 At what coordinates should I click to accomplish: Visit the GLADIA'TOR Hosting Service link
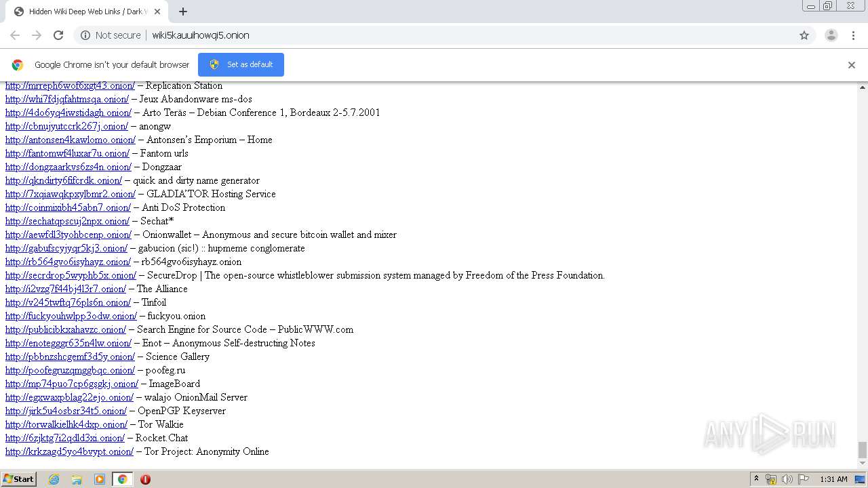click(x=71, y=194)
